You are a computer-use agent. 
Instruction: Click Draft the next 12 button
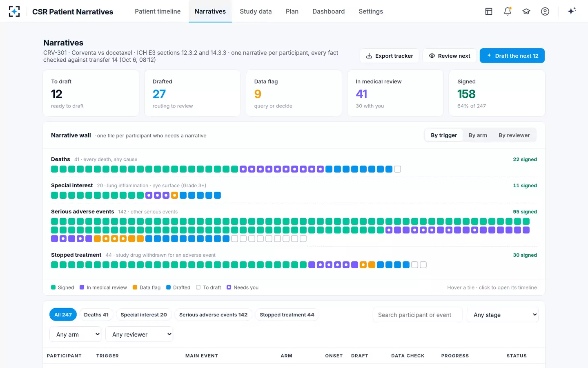tap(512, 56)
